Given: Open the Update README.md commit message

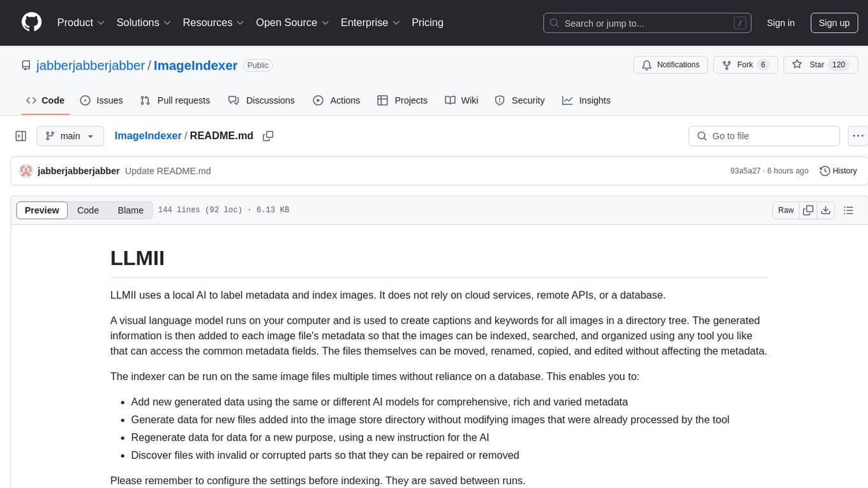Looking at the screenshot, I should click(x=168, y=171).
